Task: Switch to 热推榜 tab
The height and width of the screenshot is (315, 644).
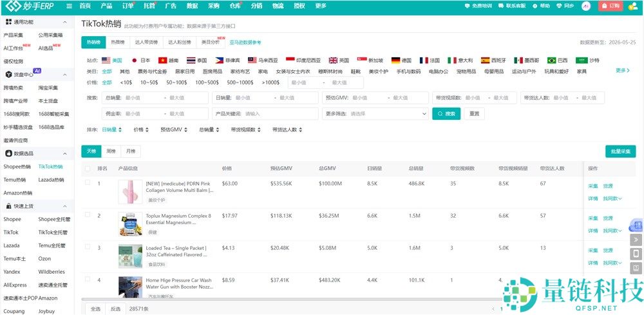Action: click(x=118, y=43)
